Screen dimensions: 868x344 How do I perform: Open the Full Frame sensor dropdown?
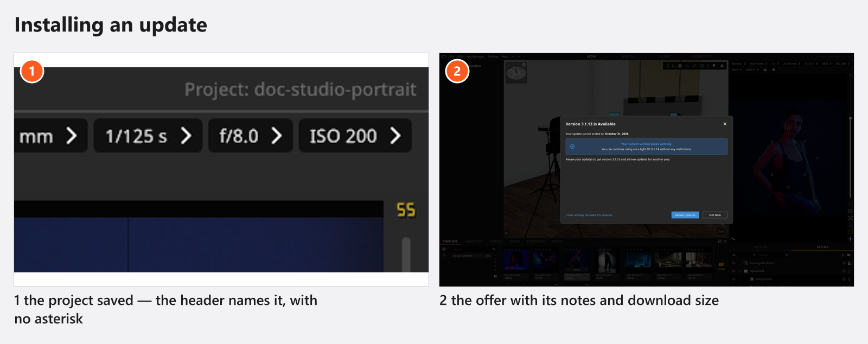point(758,63)
